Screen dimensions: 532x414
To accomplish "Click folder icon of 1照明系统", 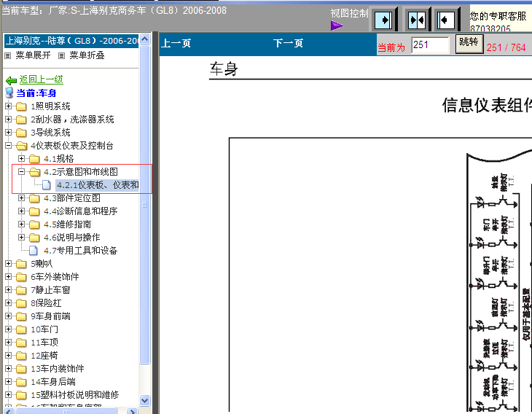I will (x=21, y=106).
